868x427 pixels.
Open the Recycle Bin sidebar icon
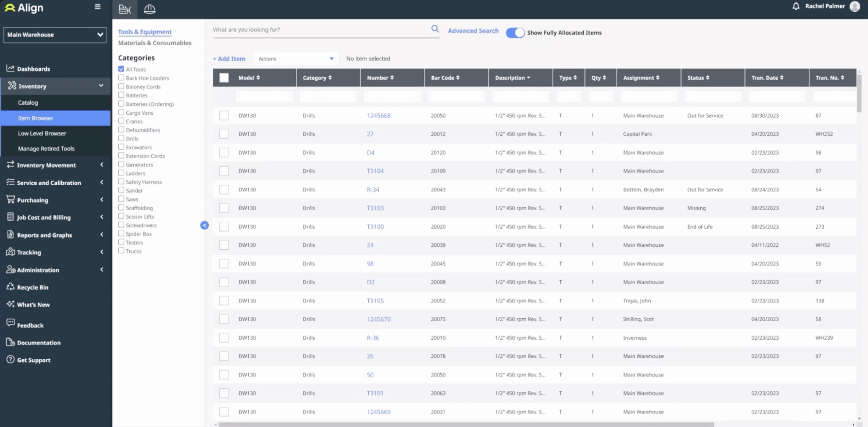10,287
